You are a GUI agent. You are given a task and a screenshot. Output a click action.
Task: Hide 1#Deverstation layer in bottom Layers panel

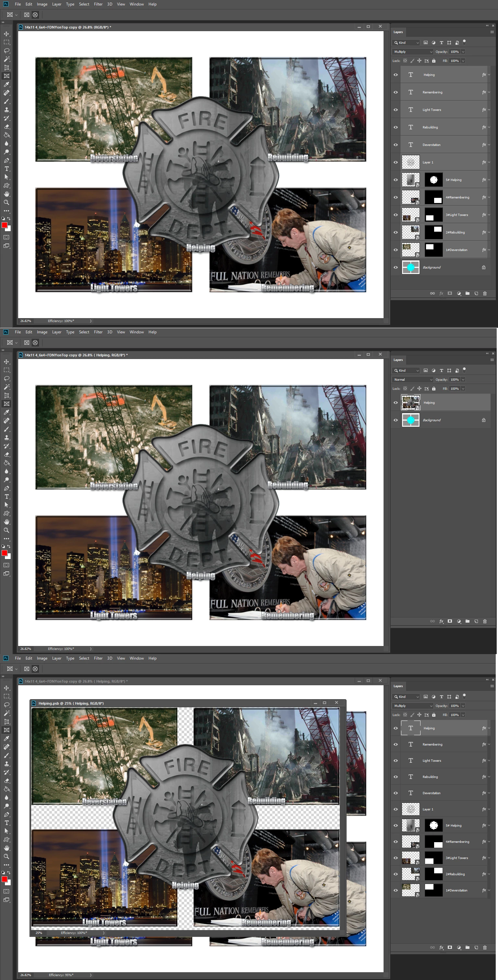tap(396, 890)
